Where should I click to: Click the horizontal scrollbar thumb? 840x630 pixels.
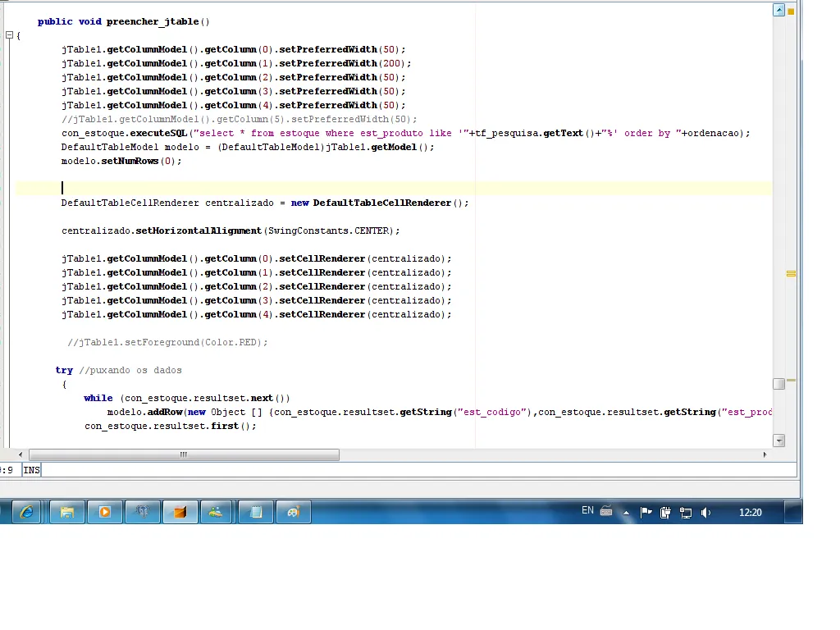(x=184, y=454)
